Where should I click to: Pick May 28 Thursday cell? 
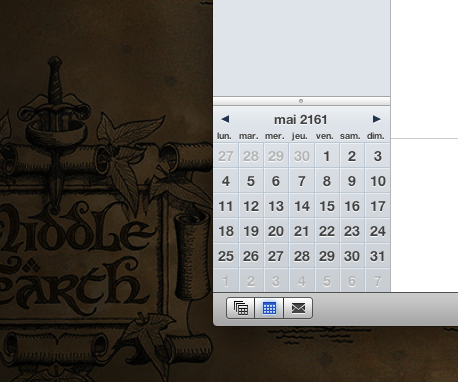tap(302, 256)
